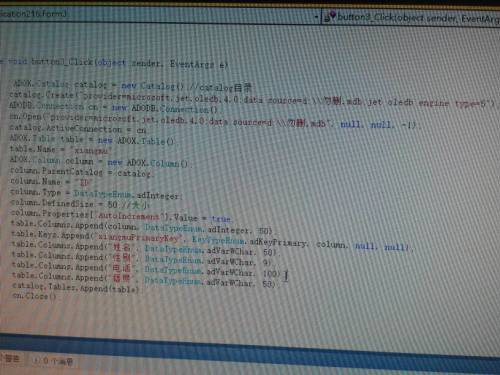Toggle the 0 个消息 filter

click(x=53, y=361)
